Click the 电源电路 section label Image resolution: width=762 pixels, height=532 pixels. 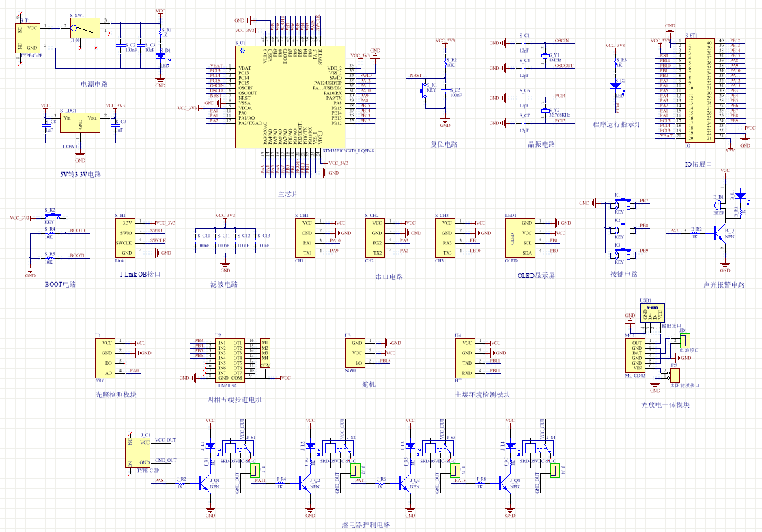(94, 84)
